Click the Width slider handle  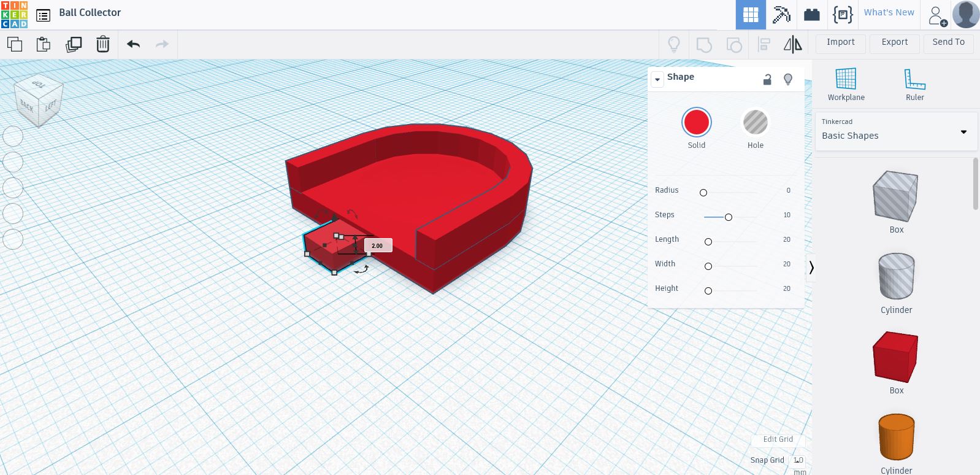[x=708, y=266]
